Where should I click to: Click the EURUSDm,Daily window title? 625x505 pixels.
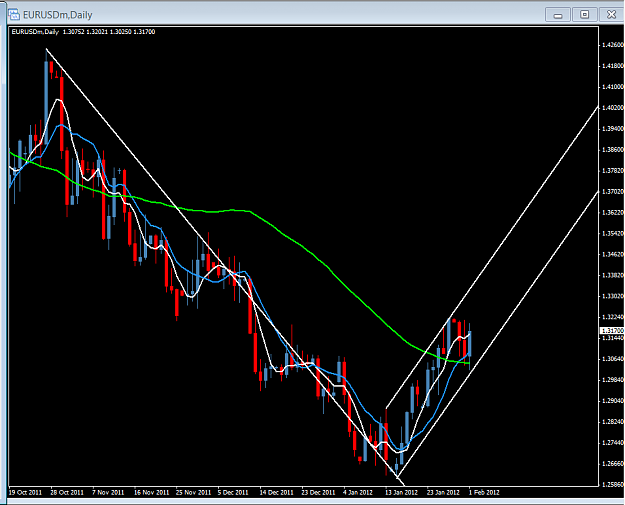[58, 15]
